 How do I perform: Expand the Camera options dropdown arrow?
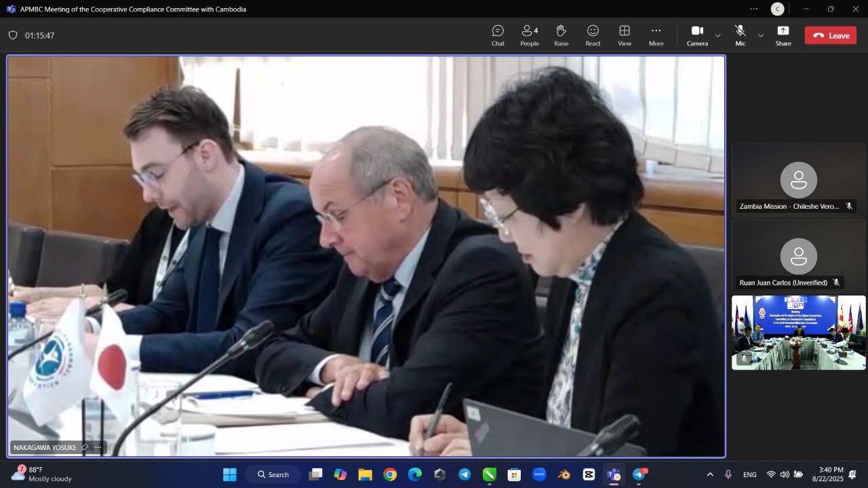[718, 35]
